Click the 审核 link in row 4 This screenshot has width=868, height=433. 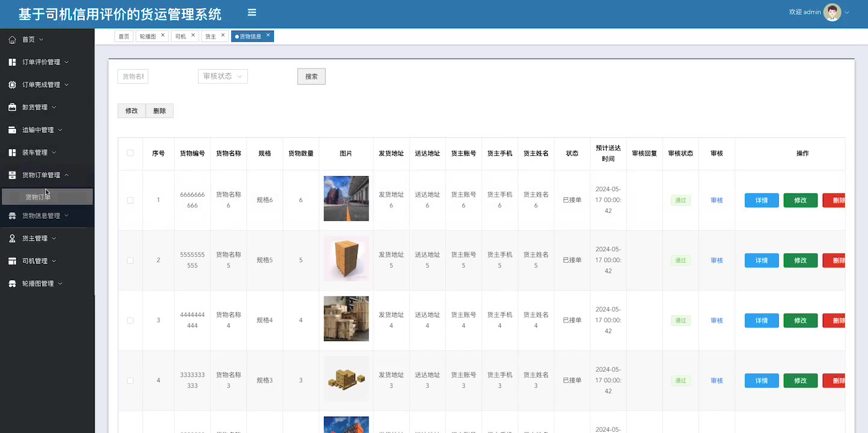(x=716, y=381)
